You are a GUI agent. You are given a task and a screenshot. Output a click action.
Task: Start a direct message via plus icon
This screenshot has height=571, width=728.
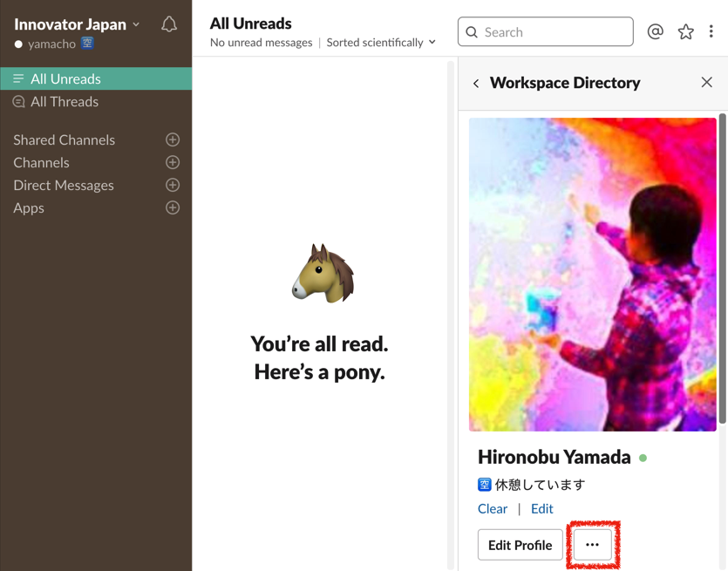[173, 185]
